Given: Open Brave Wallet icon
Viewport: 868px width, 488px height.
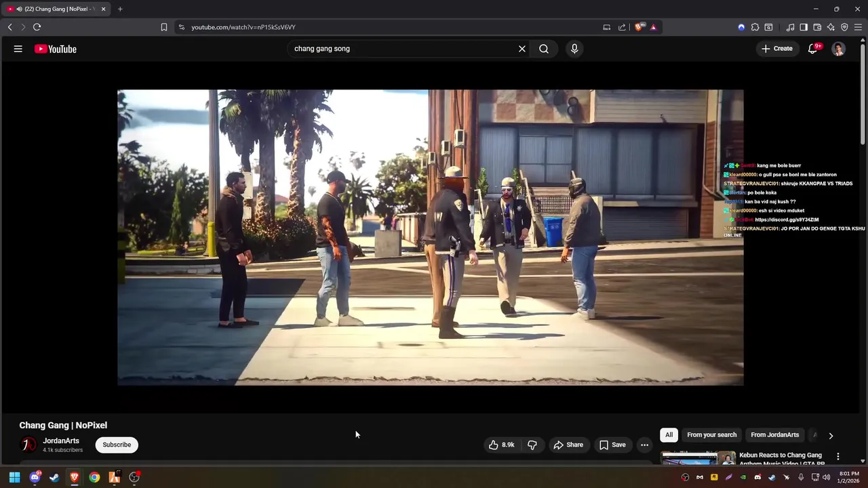Looking at the screenshot, I should (x=817, y=27).
